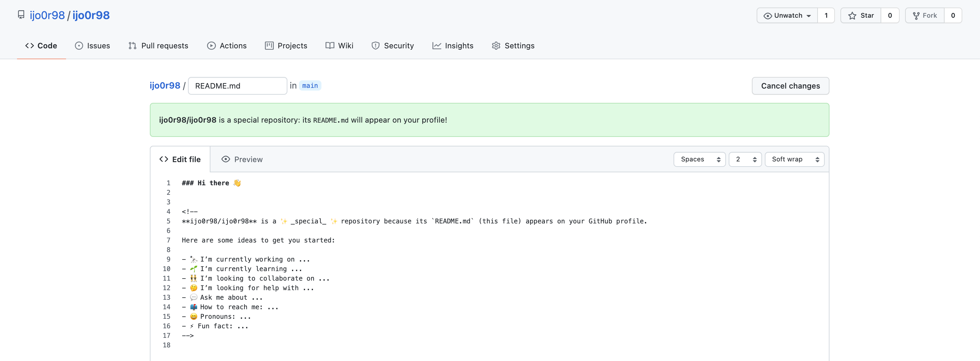
Task: Click the Settings gear icon
Action: click(x=496, y=46)
